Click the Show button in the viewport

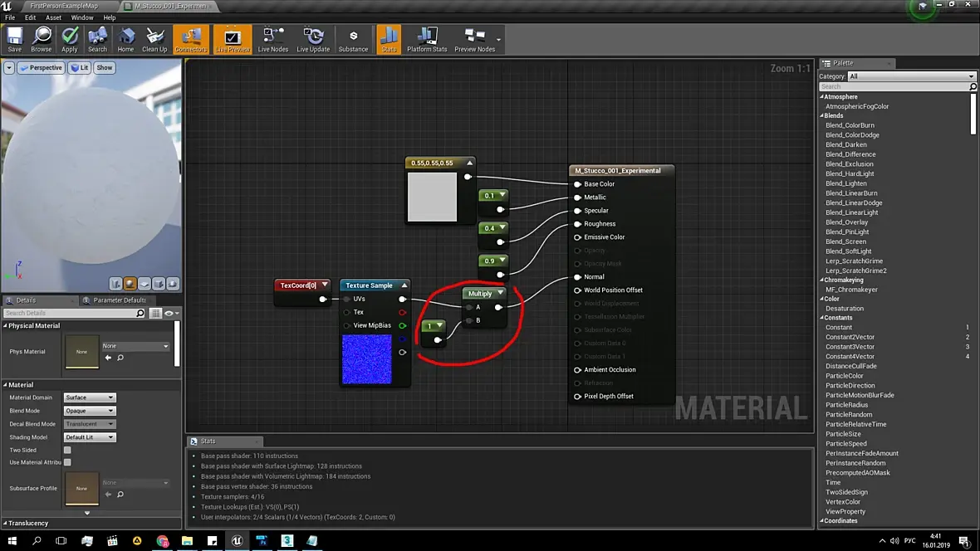click(104, 67)
